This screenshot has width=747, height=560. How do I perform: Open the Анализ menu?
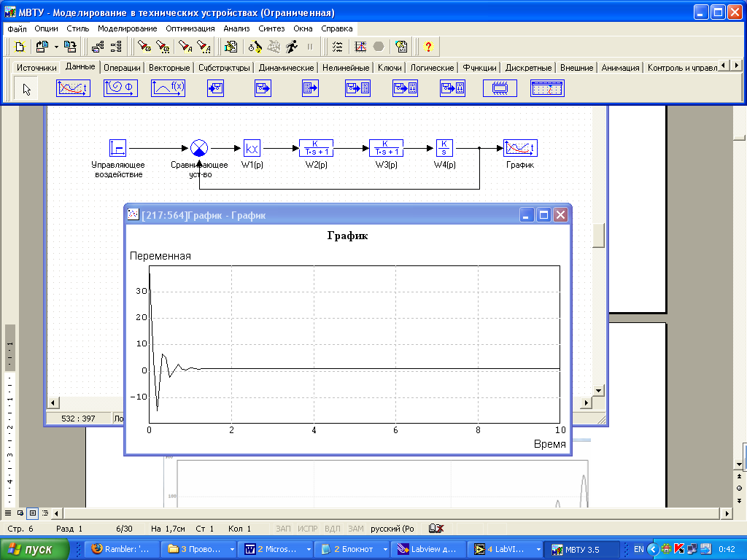pos(236,28)
